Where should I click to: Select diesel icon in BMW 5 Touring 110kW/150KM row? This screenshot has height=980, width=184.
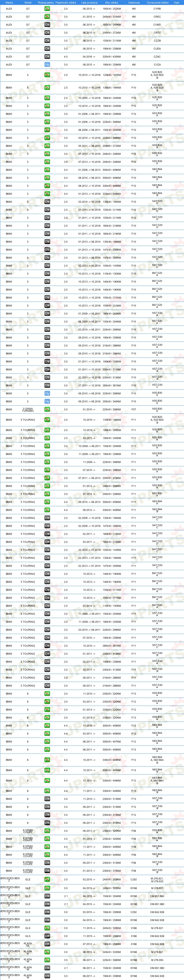click(x=47, y=606)
